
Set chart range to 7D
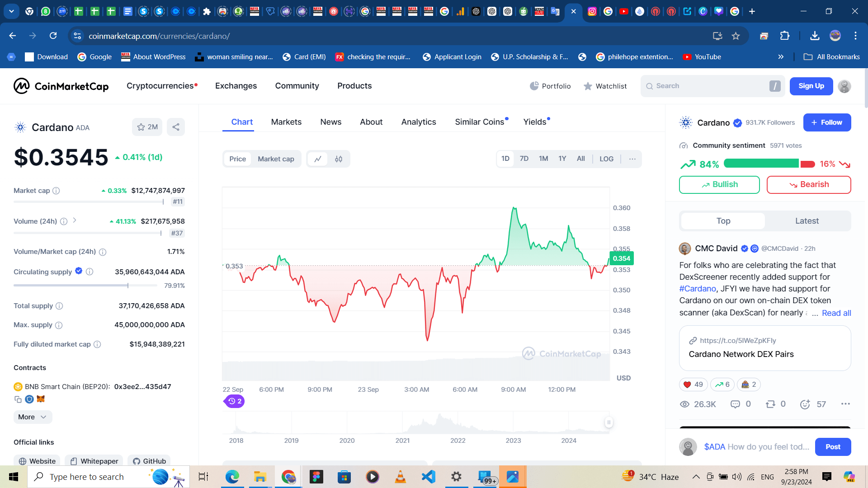coord(524,159)
